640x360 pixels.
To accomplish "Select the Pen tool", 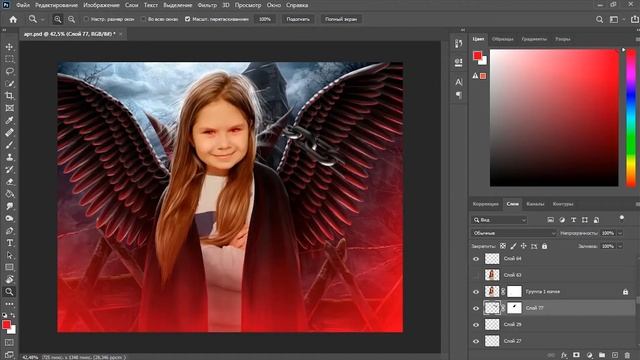I will point(9,231).
